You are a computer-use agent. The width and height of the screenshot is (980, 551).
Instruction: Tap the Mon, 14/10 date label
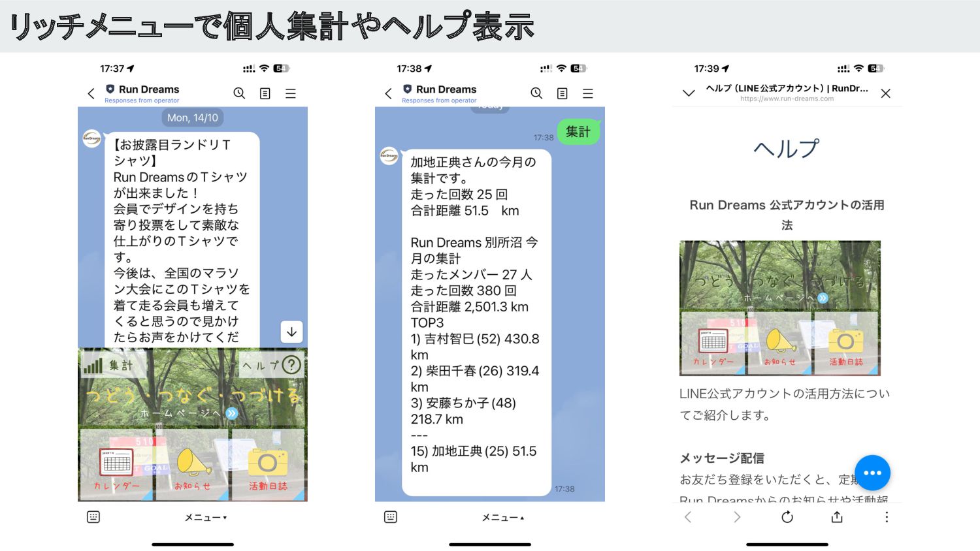point(193,118)
